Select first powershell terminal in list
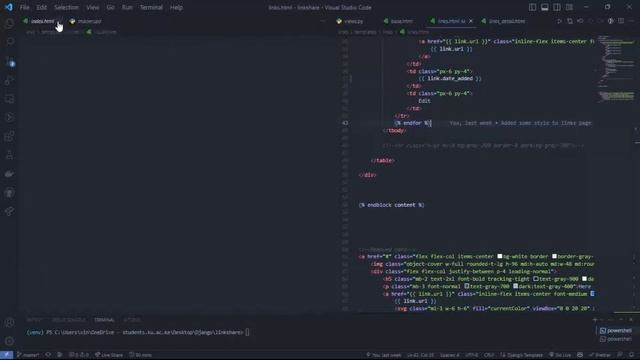Viewport: 640px width, 360px height. [x=616, y=331]
